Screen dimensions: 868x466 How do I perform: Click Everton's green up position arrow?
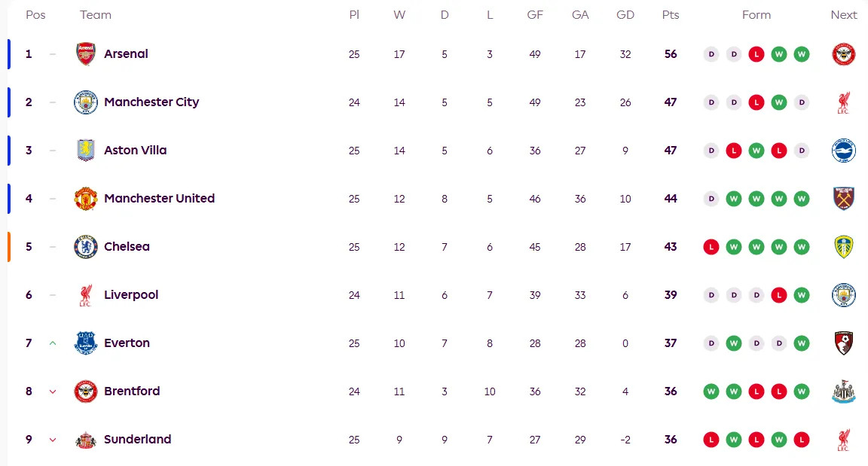[x=53, y=343]
